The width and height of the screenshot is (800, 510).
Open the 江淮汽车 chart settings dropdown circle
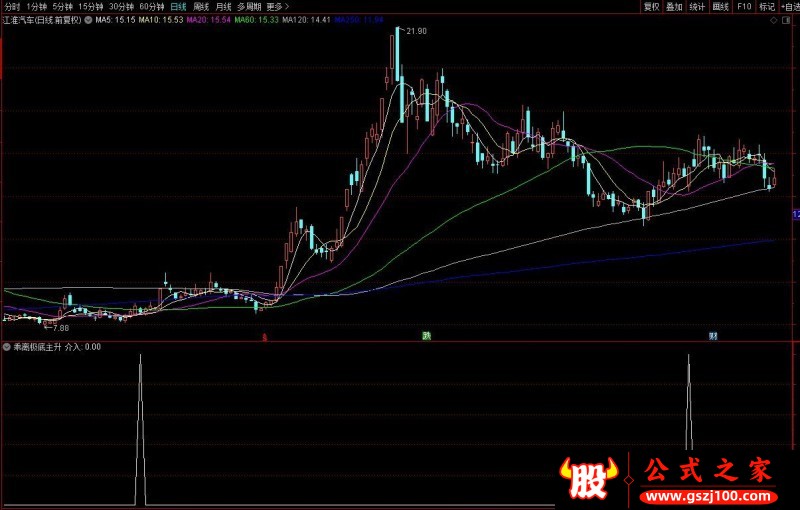[90, 19]
